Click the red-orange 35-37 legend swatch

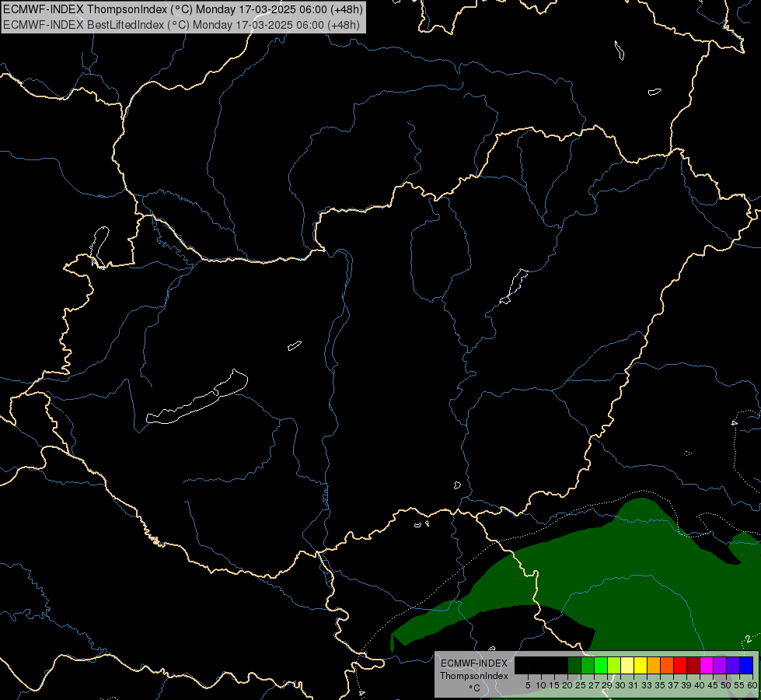[x=667, y=665]
